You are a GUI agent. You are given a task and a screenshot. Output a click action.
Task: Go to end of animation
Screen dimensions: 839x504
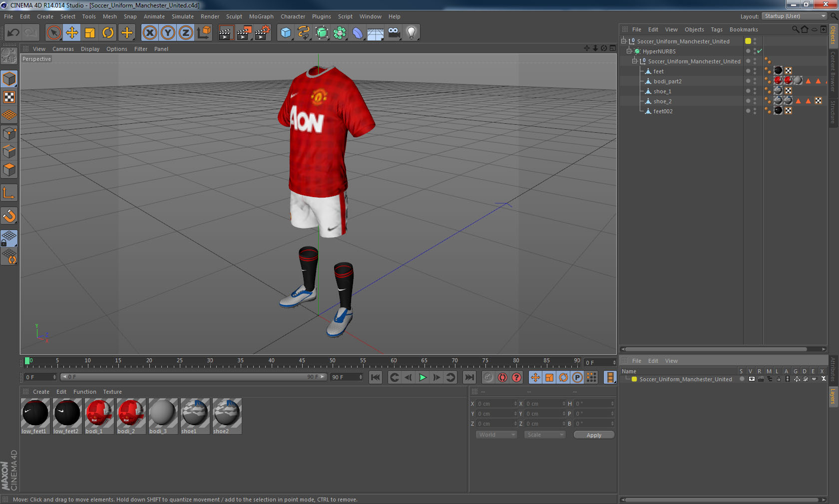point(469,377)
